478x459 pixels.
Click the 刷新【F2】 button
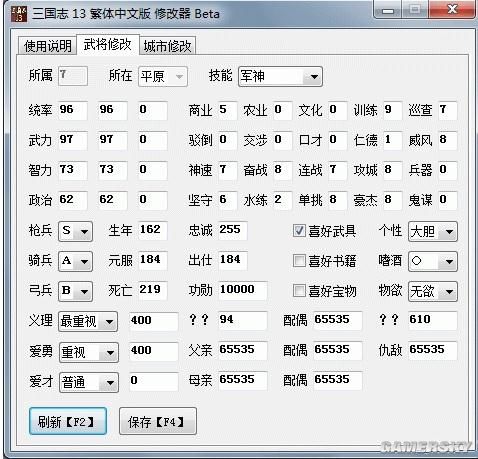tap(68, 421)
